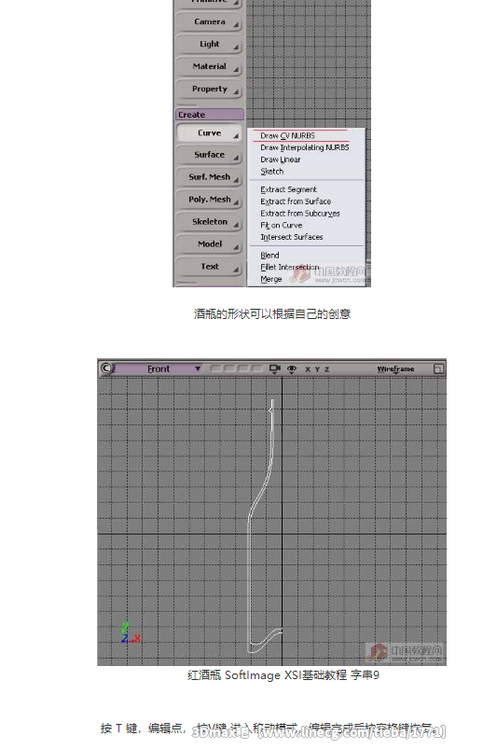
Task: Open the Model menu button
Action: coord(209,244)
